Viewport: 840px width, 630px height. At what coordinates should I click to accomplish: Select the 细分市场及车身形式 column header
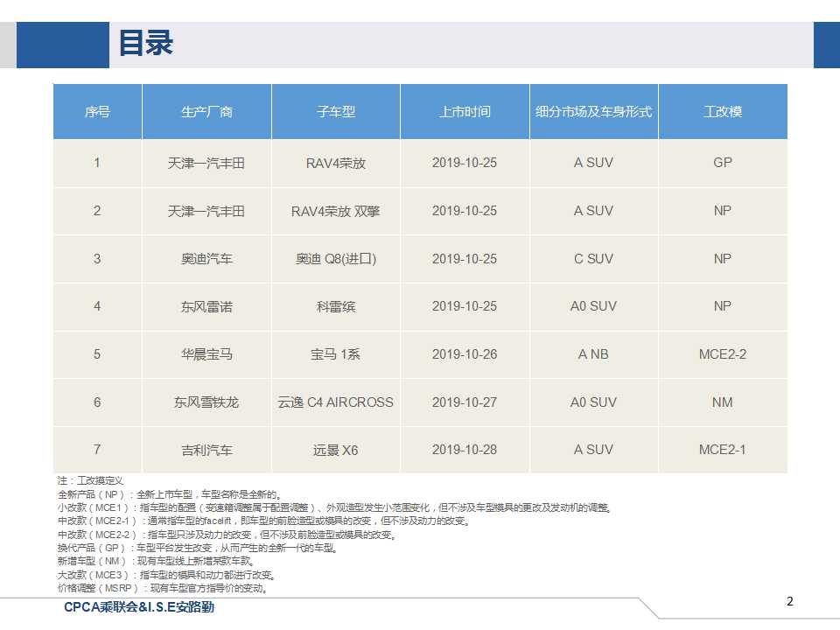click(593, 111)
